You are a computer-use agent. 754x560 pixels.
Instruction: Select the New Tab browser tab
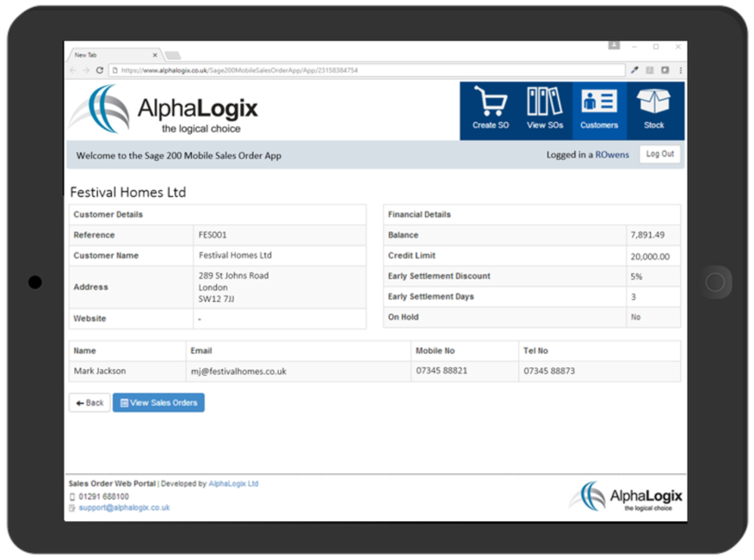point(114,55)
